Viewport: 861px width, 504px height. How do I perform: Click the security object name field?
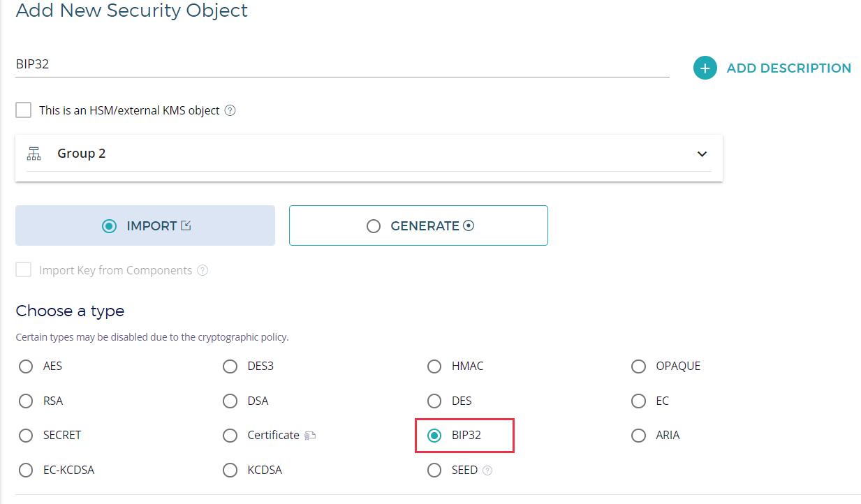(342, 64)
